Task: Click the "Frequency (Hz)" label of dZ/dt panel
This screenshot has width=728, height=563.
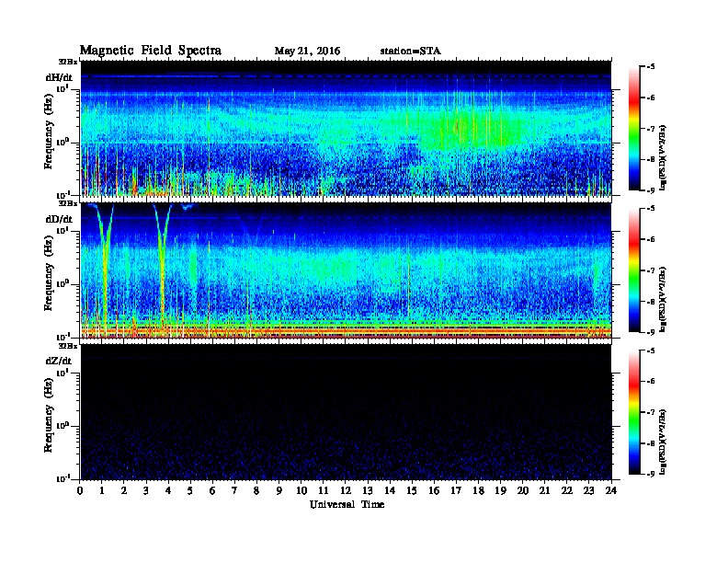Action: (x=49, y=415)
